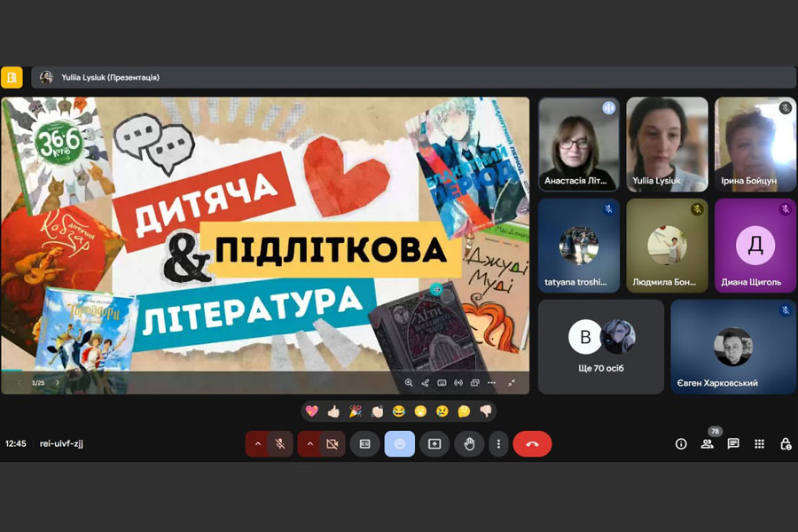Go to the next slide in presentation
The height and width of the screenshot is (532, 798).
tap(58, 383)
